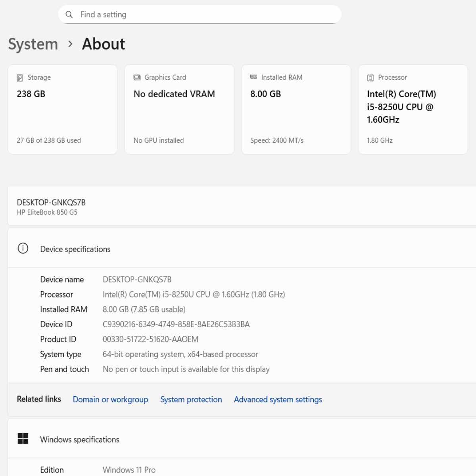476x476 pixels.
Task: Click the Graphics Card icon
Action: pyautogui.click(x=137, y=77)
